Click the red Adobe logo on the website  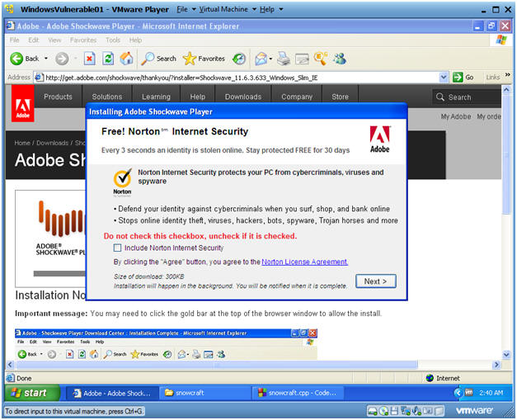pos(23,103)
